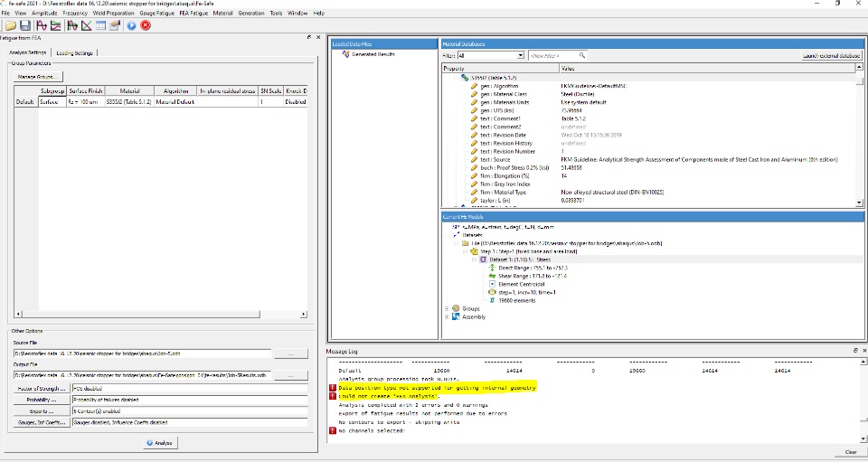Image resolution: width=868 pixels, height=462 pixels.
Task: Switch to the Loading Settings tab
Action: (74, 53)
